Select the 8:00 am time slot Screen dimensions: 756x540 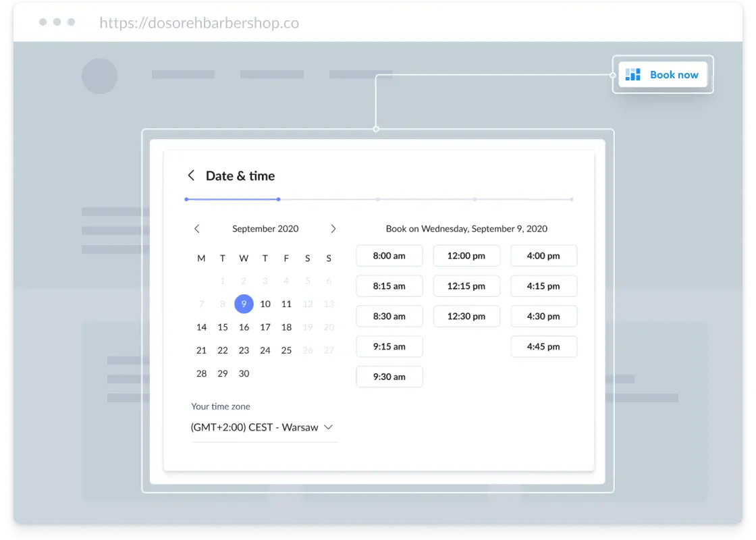pyautogui.click(x=389, y=256)
